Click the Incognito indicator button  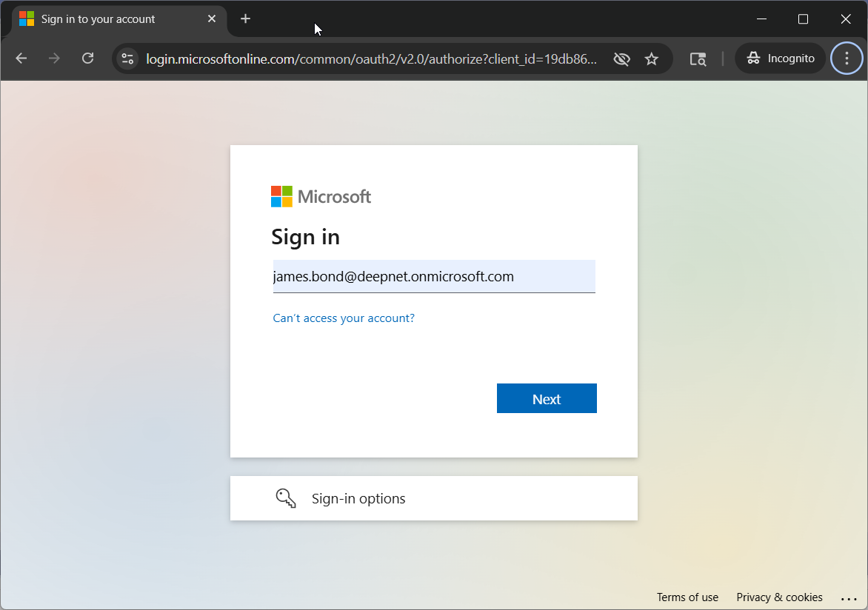(x=781, y=58)
